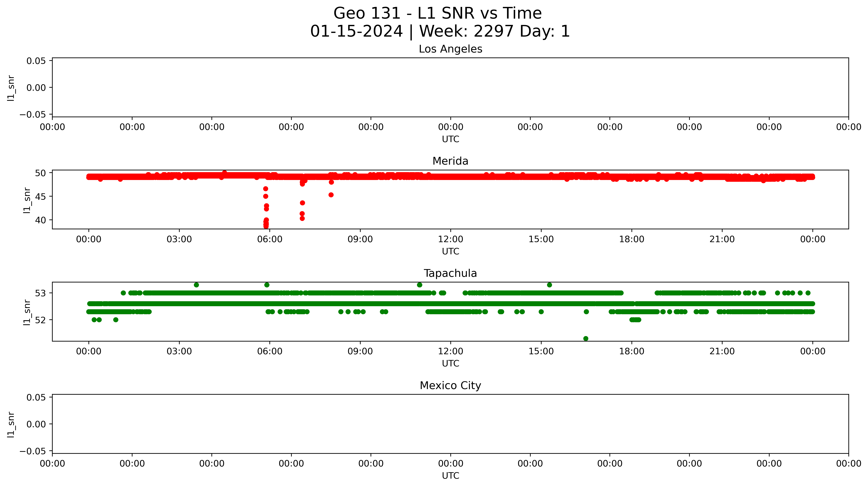
Task: Click the UTC label under Mexico City plot
Action: tap(451, 476)
